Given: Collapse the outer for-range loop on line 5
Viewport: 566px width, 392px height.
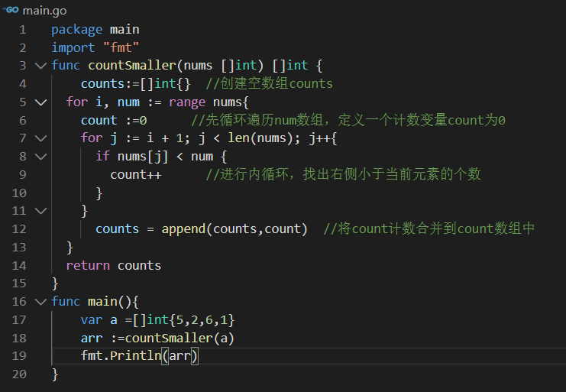Looking at the screenshot, I should (40, 102).
